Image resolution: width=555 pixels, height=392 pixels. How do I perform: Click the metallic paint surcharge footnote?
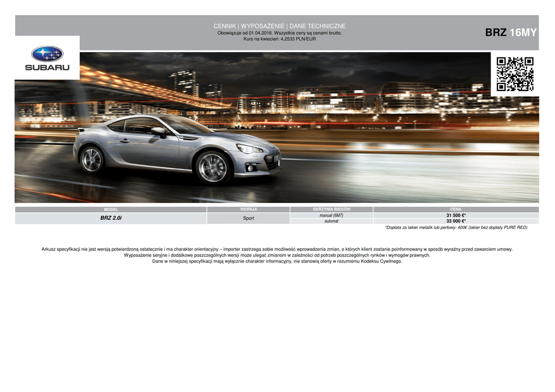(x=455, y=228)
